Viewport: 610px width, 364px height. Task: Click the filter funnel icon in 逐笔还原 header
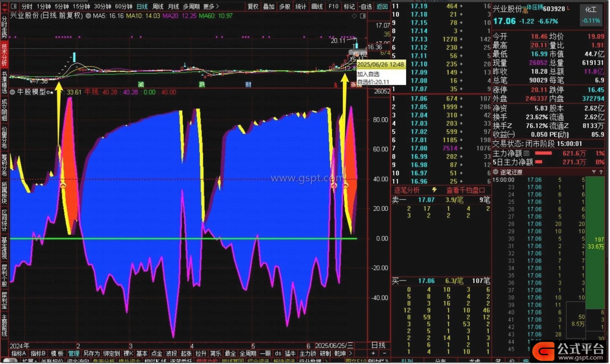[x=594, y=172]
